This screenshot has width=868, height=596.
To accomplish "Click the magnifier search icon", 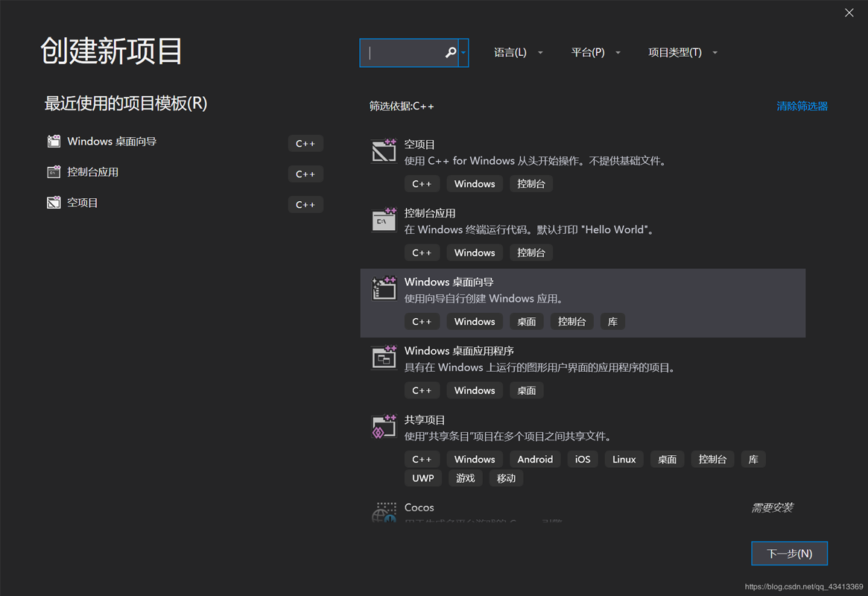I will pyautogui.click(x=451, y=53).
